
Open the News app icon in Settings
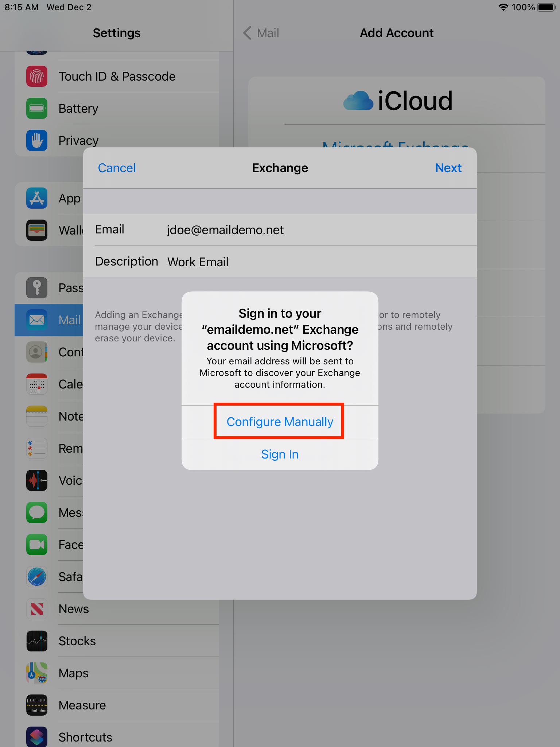37,609
